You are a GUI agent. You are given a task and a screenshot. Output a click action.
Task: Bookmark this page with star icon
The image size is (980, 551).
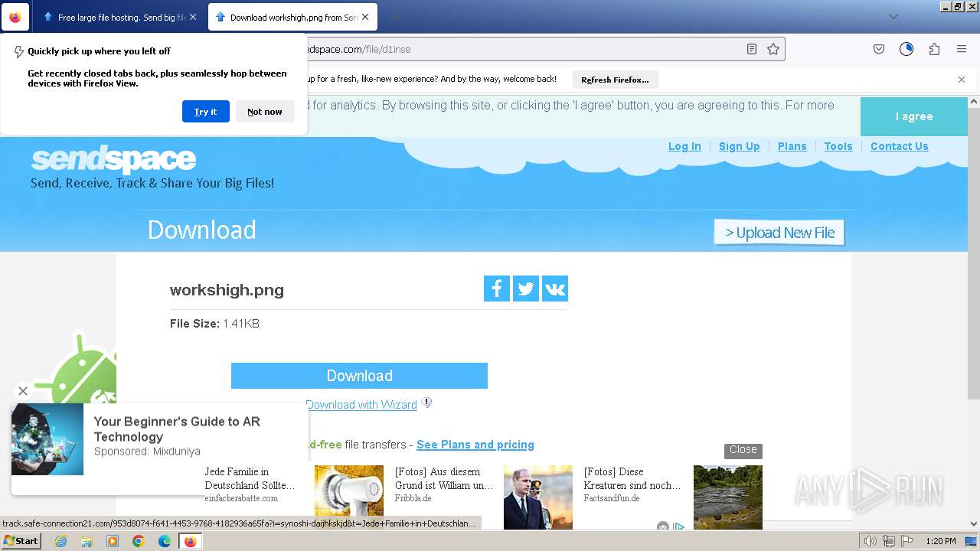tap(773, 49)
